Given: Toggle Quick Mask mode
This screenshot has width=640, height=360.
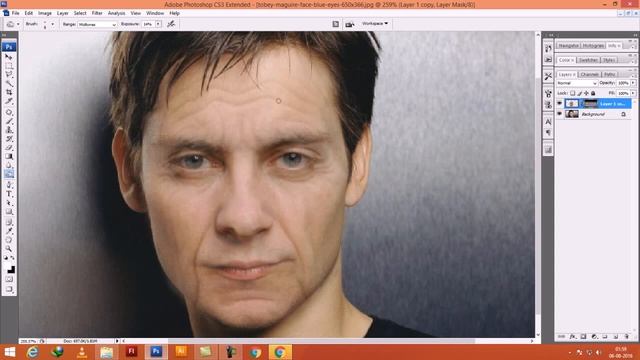Looking at the screenshot, I should click(9, 279).
